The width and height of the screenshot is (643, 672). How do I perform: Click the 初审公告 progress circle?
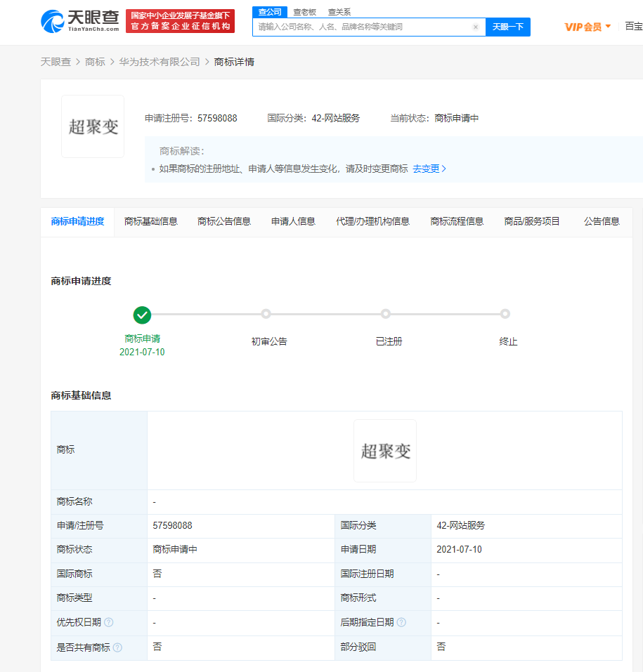pyautogui.click(x=266, y=315)
